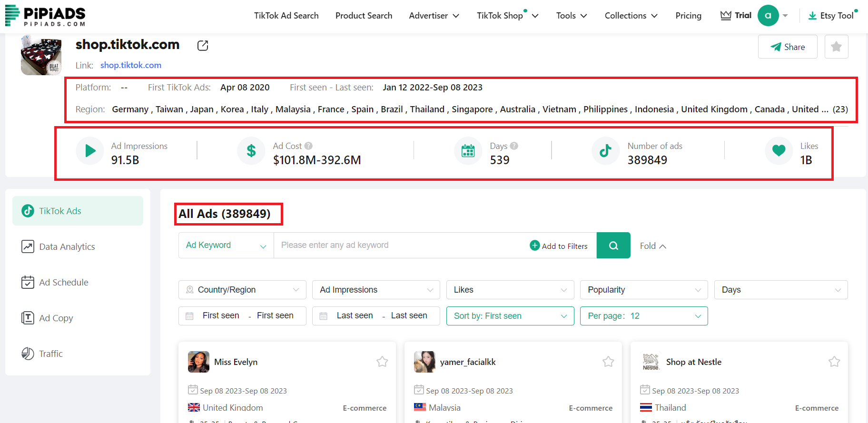Open Sort by: First seen dropdown

(510, 316)
